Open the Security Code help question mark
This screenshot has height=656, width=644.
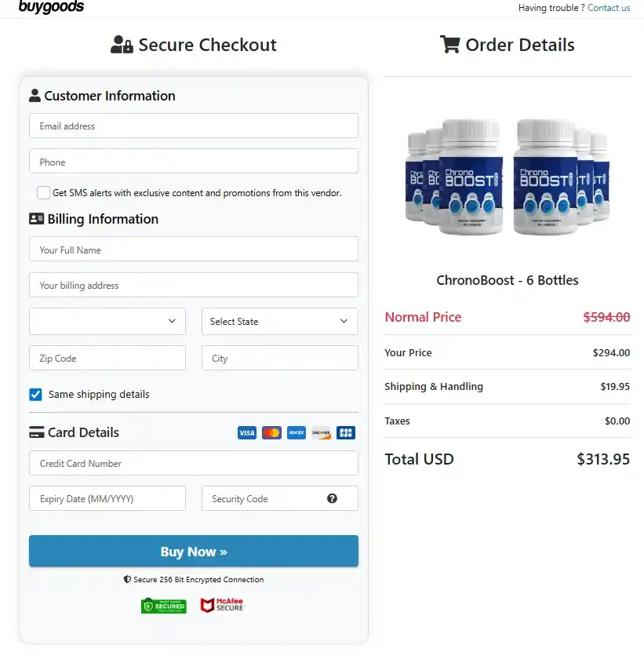tap(332, 498)
